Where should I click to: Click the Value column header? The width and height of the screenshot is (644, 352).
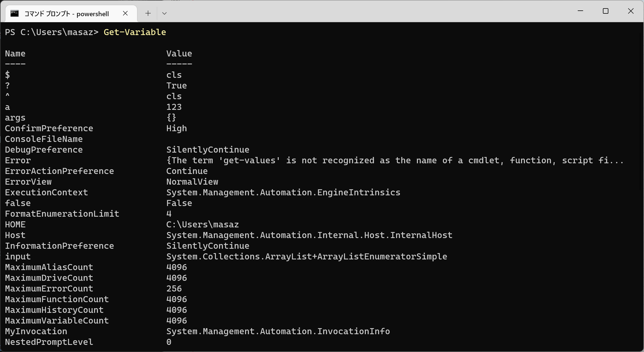[x=179, y=54]
